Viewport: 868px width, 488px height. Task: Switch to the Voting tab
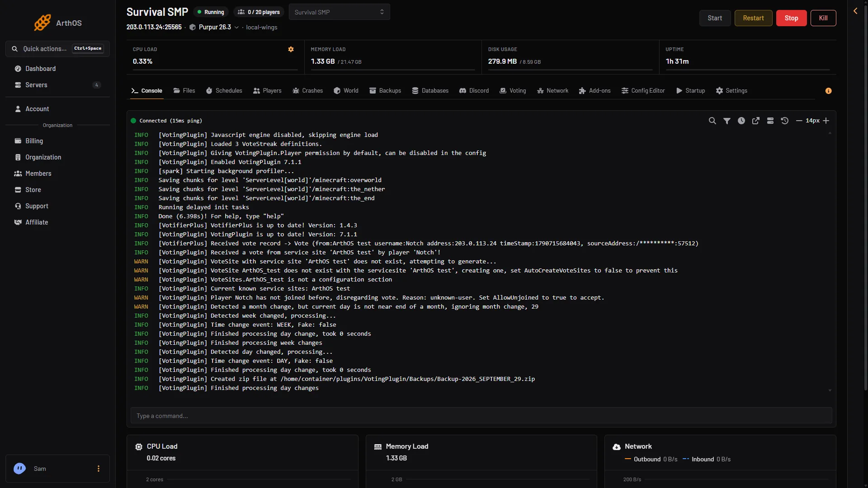coord(513,91)
